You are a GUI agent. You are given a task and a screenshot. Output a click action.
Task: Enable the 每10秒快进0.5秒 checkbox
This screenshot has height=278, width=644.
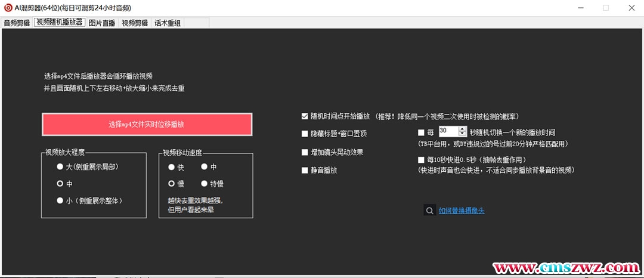point(422,160)
